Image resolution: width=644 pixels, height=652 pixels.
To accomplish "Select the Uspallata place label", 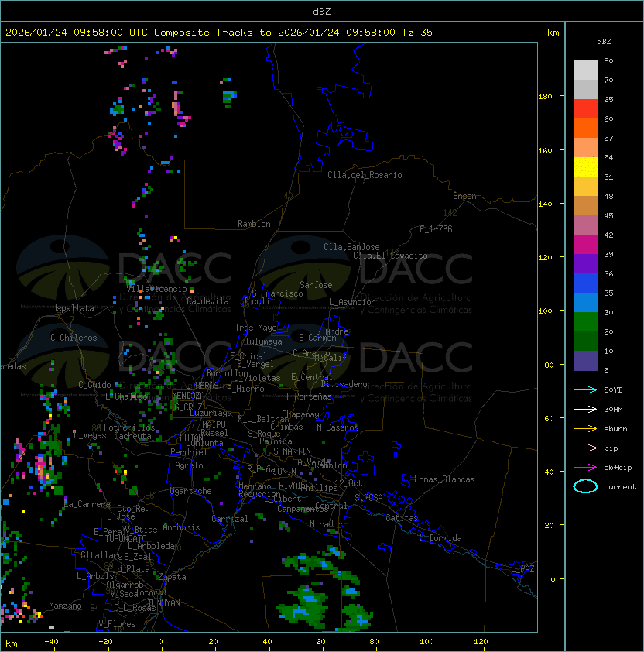I will 73,308.
